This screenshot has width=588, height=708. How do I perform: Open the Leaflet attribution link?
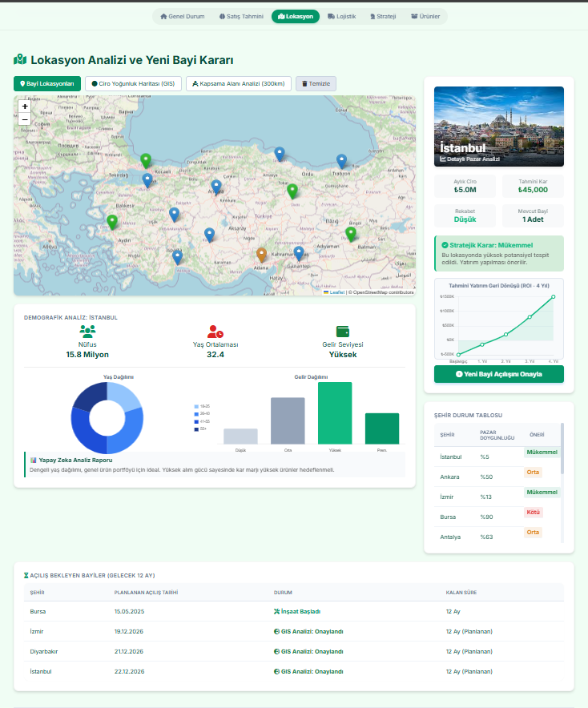coord(337,292)
